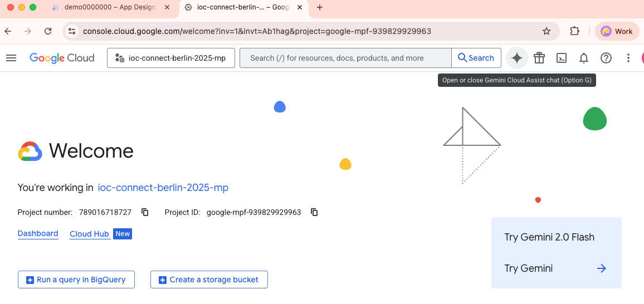Copy the project number to clipboard
This screenshot has width=644, height=304.
145,212
